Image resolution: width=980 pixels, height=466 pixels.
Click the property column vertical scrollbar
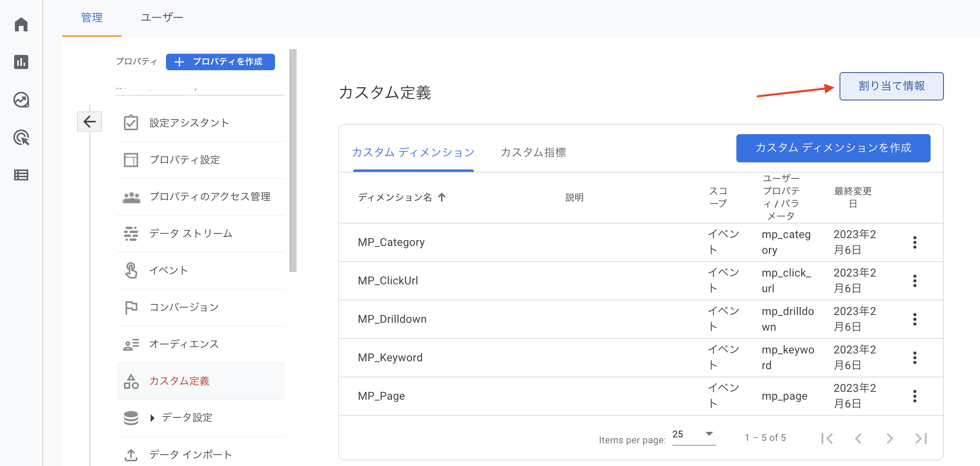coord(293,160)
